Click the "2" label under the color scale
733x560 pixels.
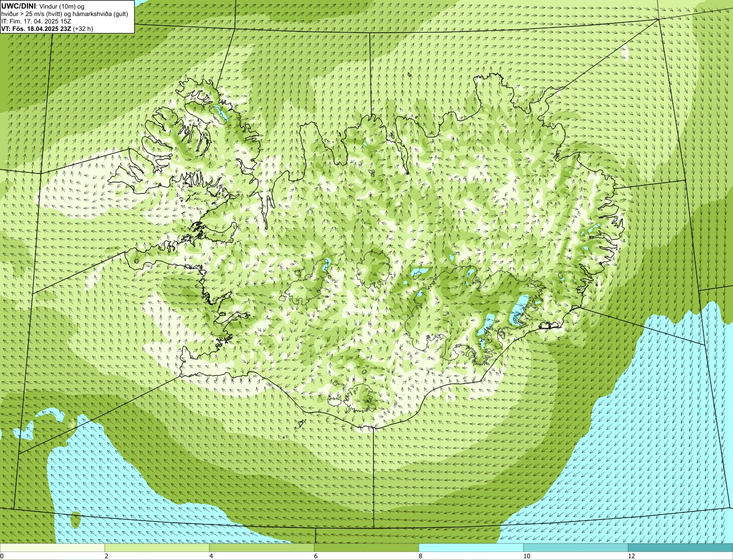click(106, 556)
